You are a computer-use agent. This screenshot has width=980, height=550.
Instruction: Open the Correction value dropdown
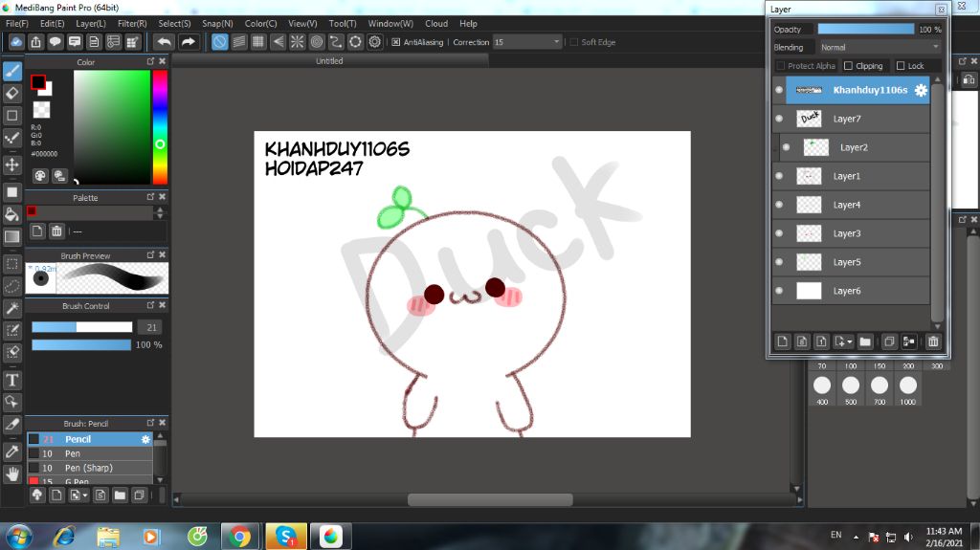tap(527, 42)
